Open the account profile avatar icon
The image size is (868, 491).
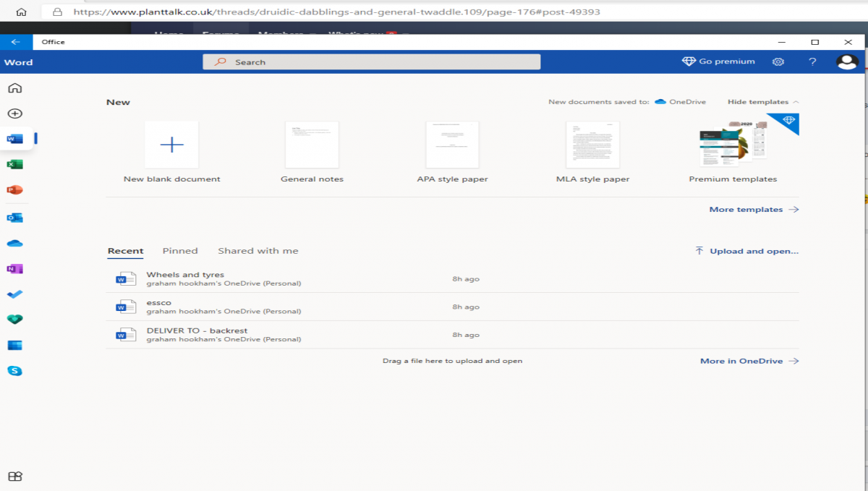pyautogui.click(x=847, y=62)
